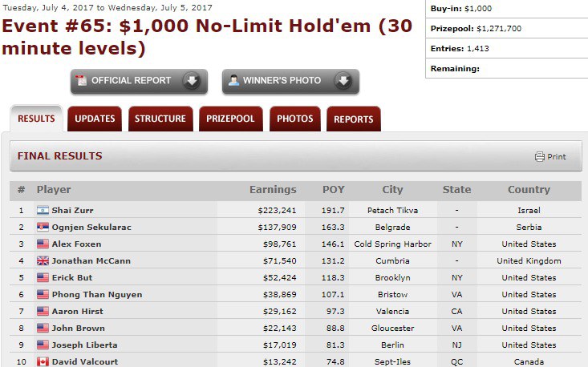View the Photos tab
588x367 pixels.
(x=294, y=119)
